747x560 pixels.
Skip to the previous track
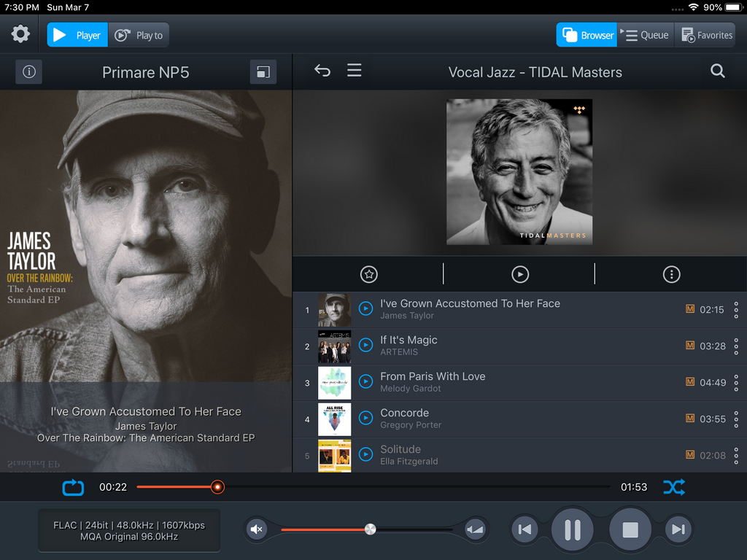pos(525,529)
